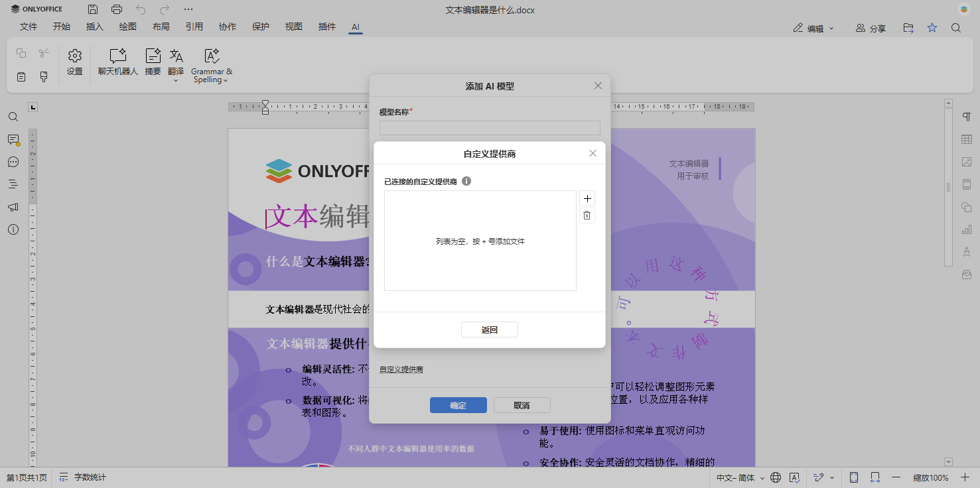
Task: Launch the AI 聊天机器人 chatbot
Action: click(117, 63)
